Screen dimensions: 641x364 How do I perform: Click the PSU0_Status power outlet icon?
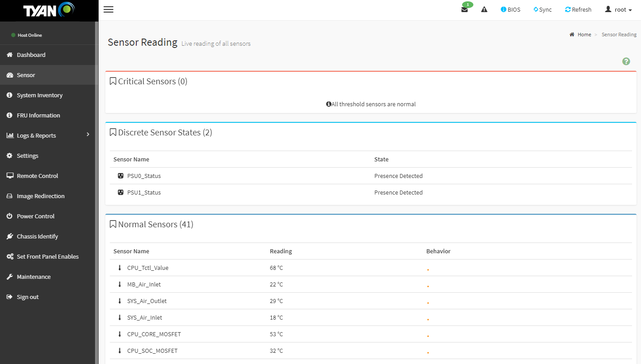point(120,176)
